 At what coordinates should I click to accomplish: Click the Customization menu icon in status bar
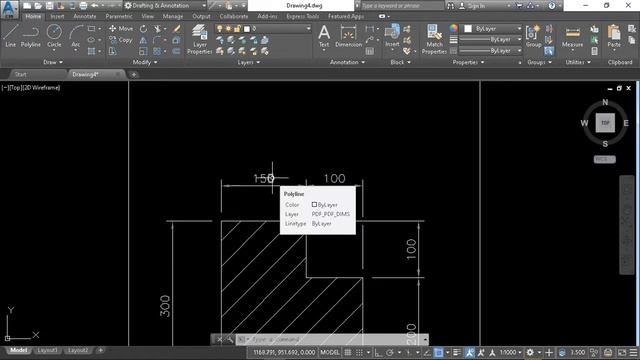633,352
